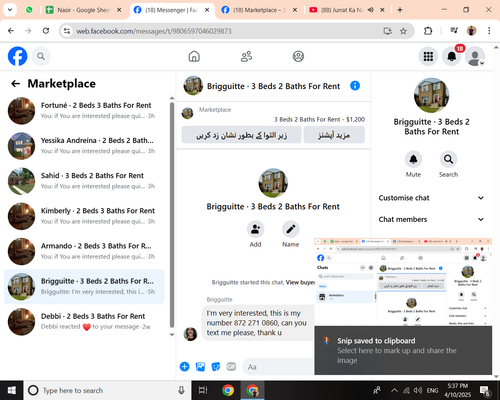500x400 pixels.
Task: Open the Windows Start button
Action: click(12, 390)
